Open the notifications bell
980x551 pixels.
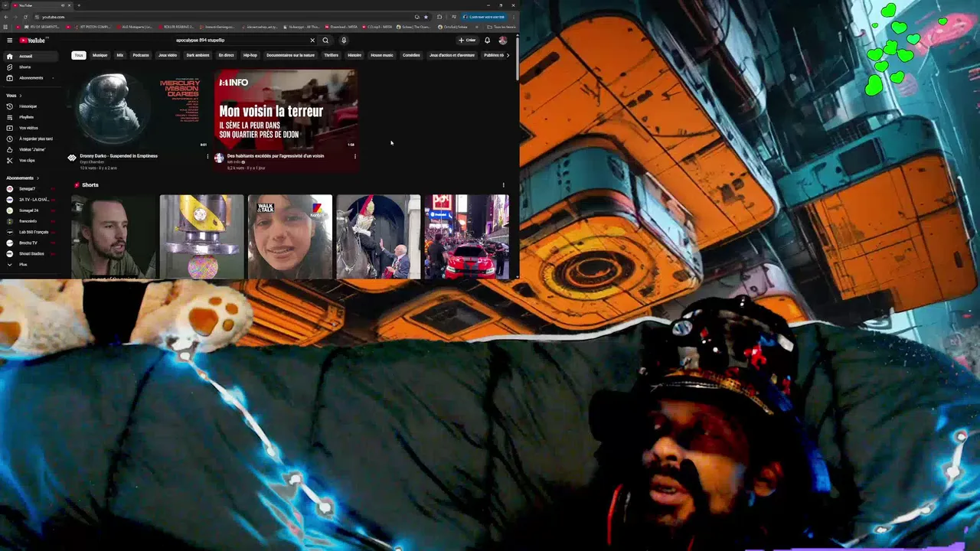(x=487, y=41)
